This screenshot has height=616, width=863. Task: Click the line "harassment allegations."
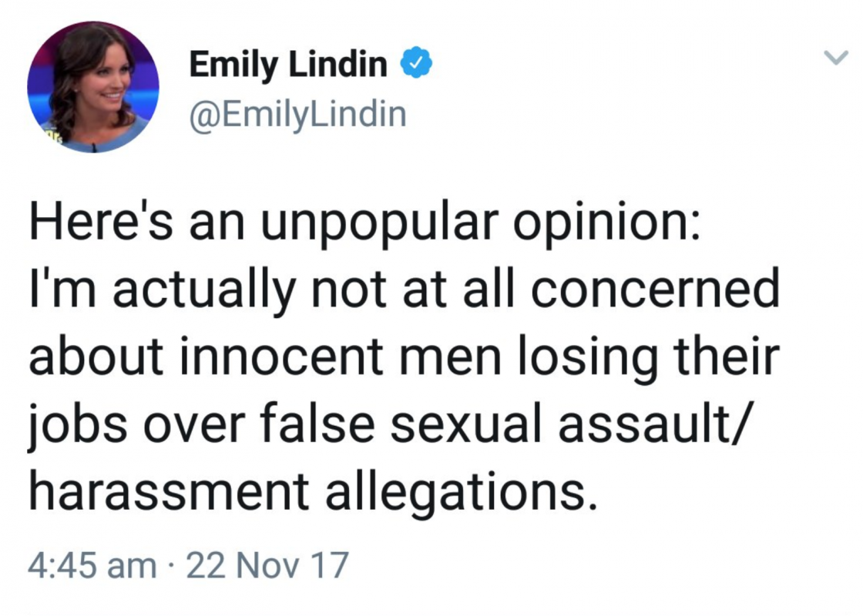(313, 491)
